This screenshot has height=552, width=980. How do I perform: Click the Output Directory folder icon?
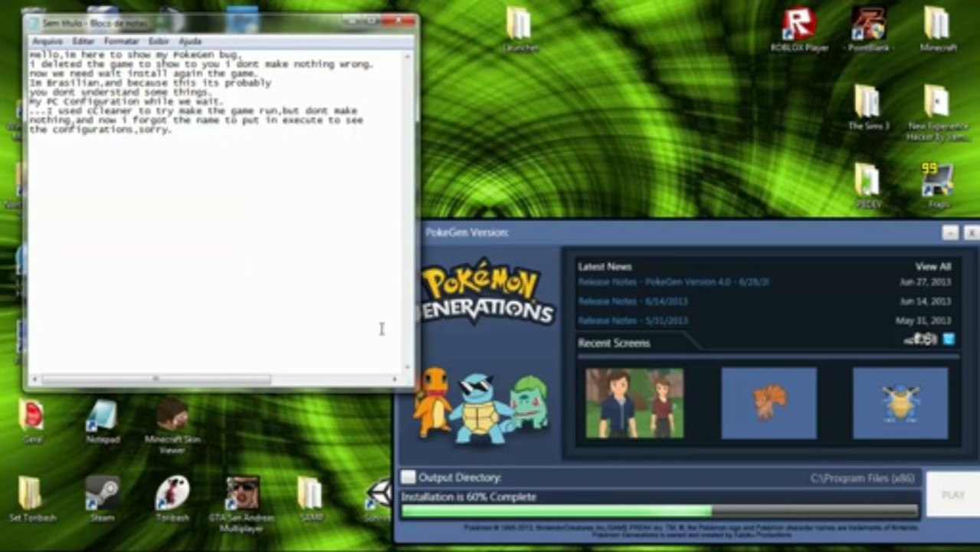[409, 477]
